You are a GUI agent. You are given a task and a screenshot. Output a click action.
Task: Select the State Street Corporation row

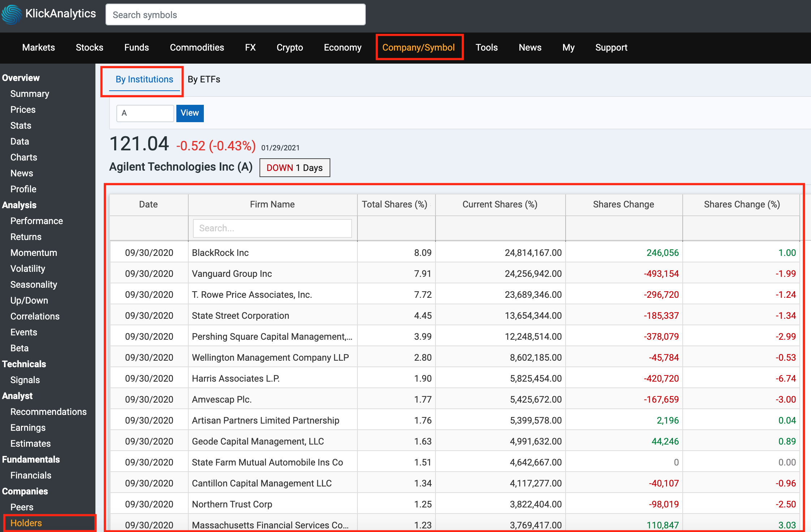tap(455, 316)
